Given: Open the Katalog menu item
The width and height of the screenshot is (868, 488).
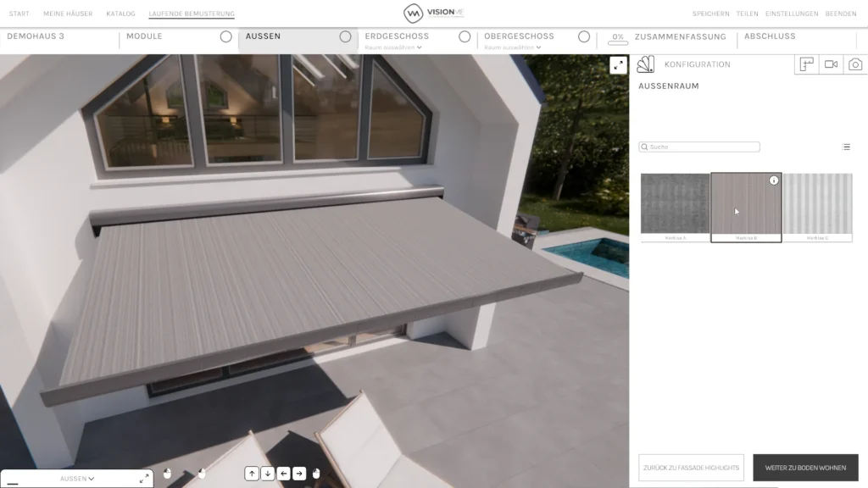Looking at the screenshot, I should (120, 14).
